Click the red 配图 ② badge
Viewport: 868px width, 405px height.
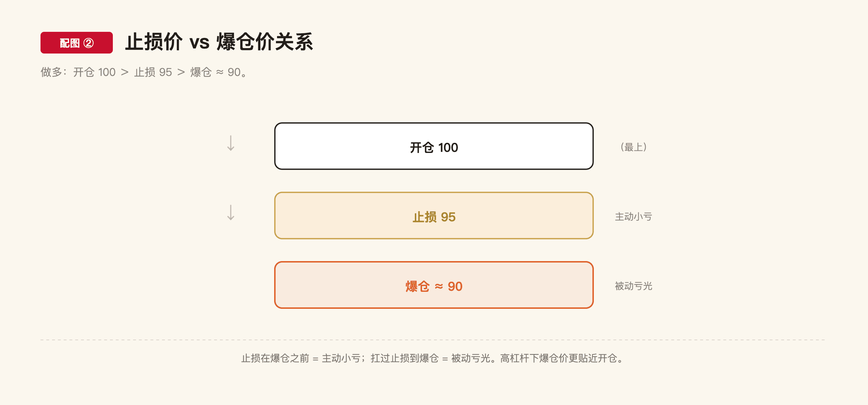(77, 43)
